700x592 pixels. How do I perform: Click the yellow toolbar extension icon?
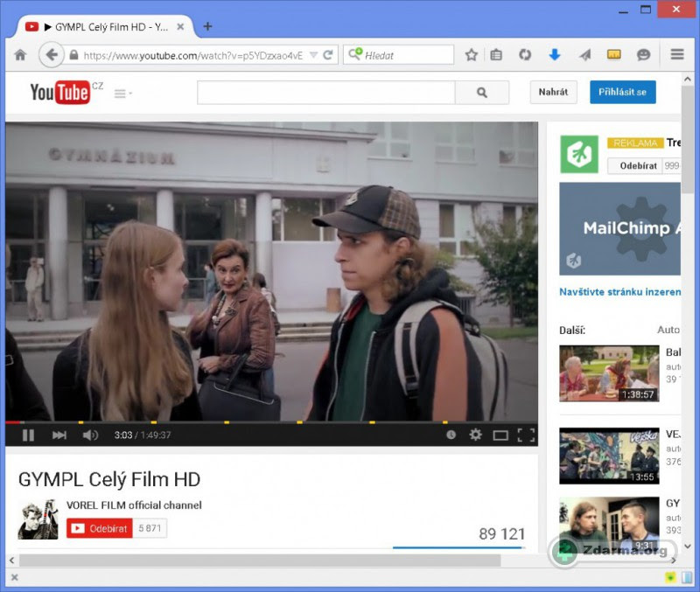point(614,55)
